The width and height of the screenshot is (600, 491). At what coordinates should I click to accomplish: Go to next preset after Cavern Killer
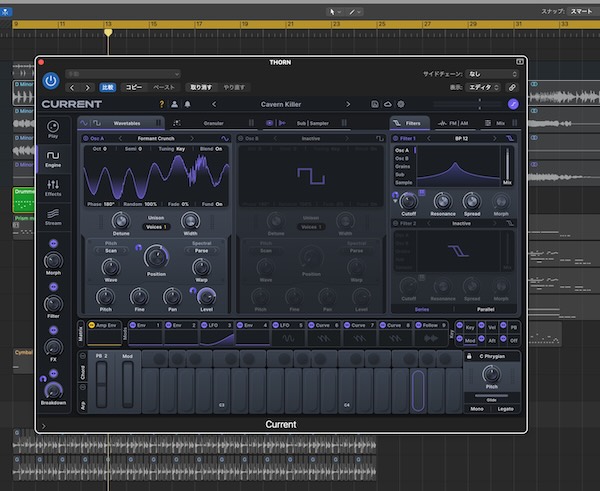[348, 104]
